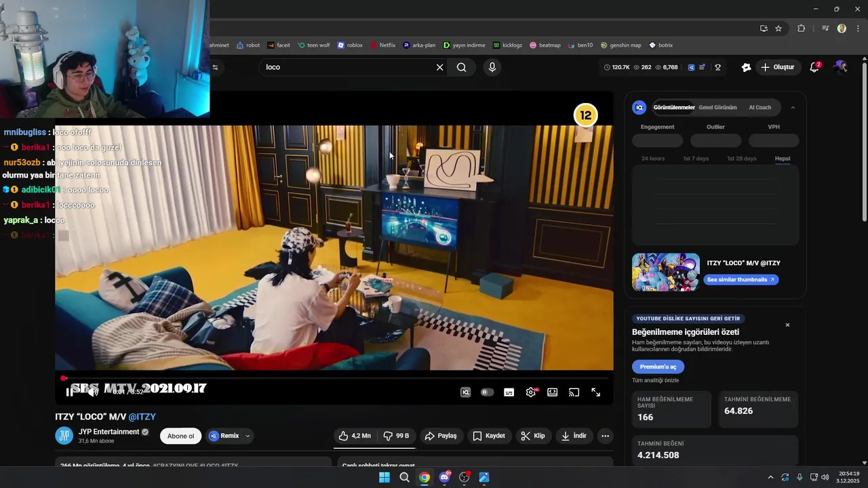
Task: Open the account avatar menu
Action: coord(840,67)
